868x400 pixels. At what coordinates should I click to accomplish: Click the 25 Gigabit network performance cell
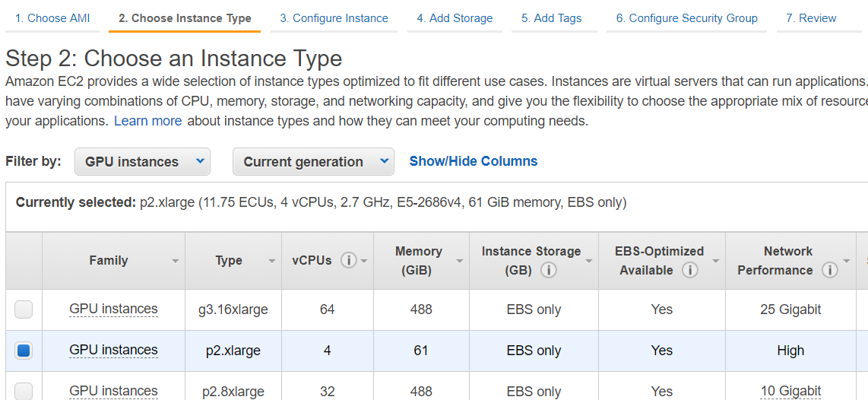click(790, 310)
